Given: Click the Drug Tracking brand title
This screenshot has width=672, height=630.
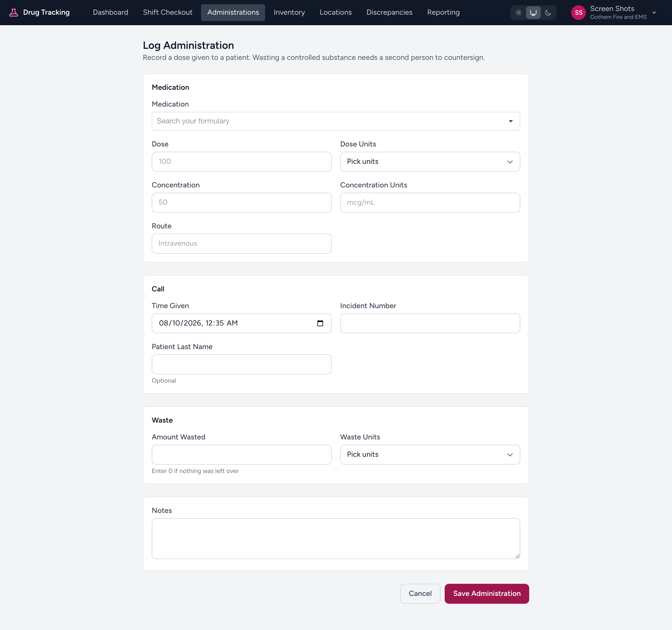Looking at the screenshot, I should 46,13.
